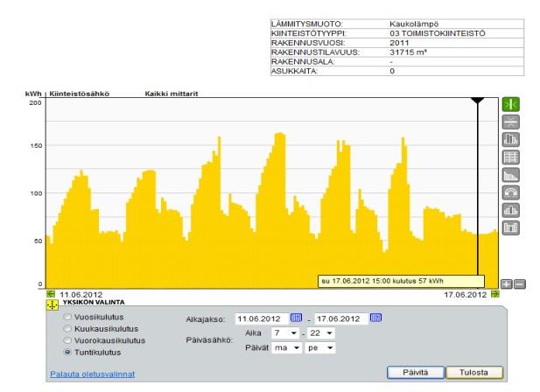Zoom out with the minus button
The image size is (540, 392).
click(520, 284)
